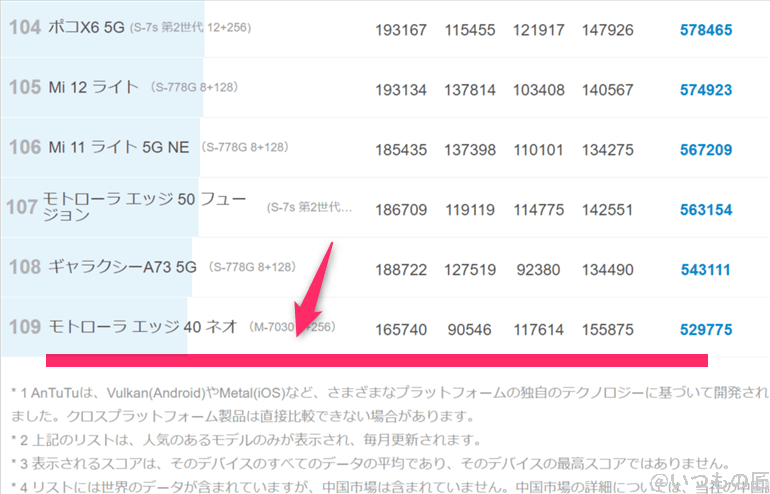The width and height of the screenshot is (770, 494).
Task: Click score value 165740
Action: [401, 330]
